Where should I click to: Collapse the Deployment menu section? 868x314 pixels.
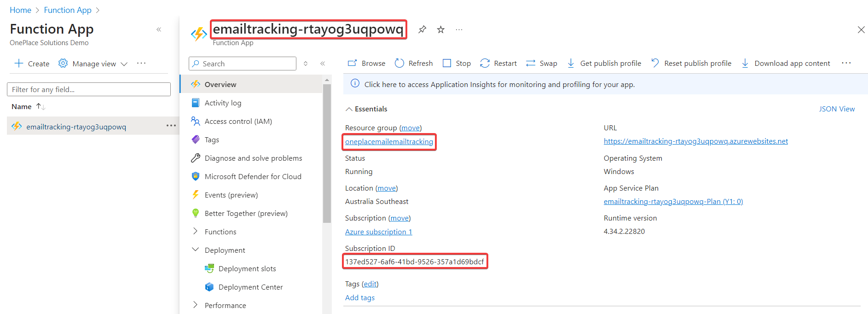coord(196,250)
